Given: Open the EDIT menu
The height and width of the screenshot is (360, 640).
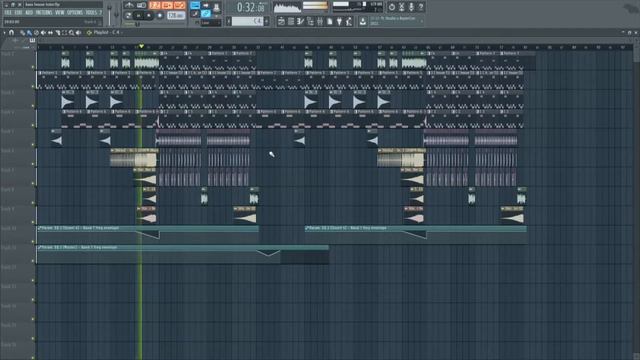Looking at the screenshot, I should [18, 13].
